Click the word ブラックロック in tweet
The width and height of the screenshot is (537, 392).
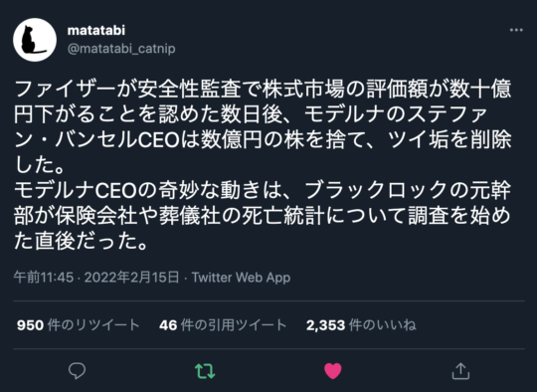pyautogui.click(x=375, y=190)
